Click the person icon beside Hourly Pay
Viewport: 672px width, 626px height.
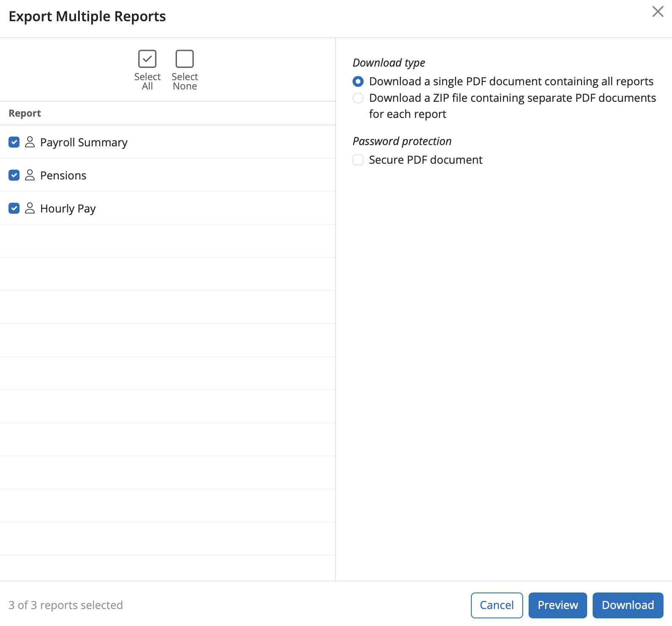point(30,208)
